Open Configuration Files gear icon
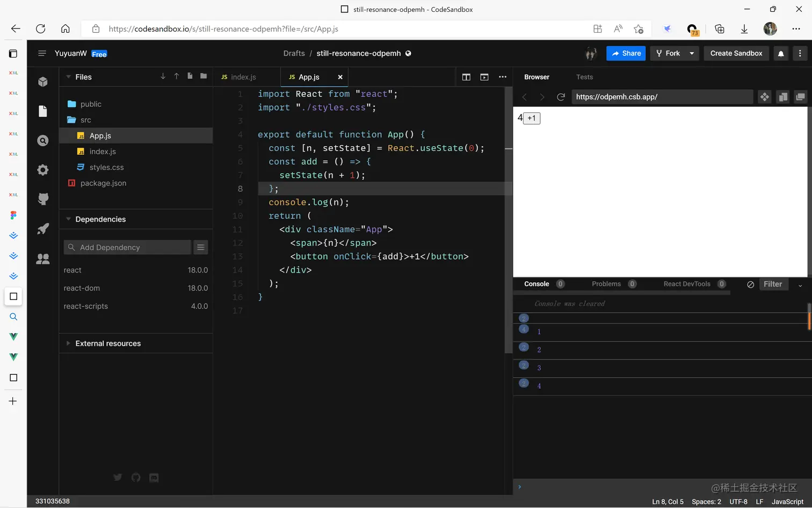 [x=43, y=170]
